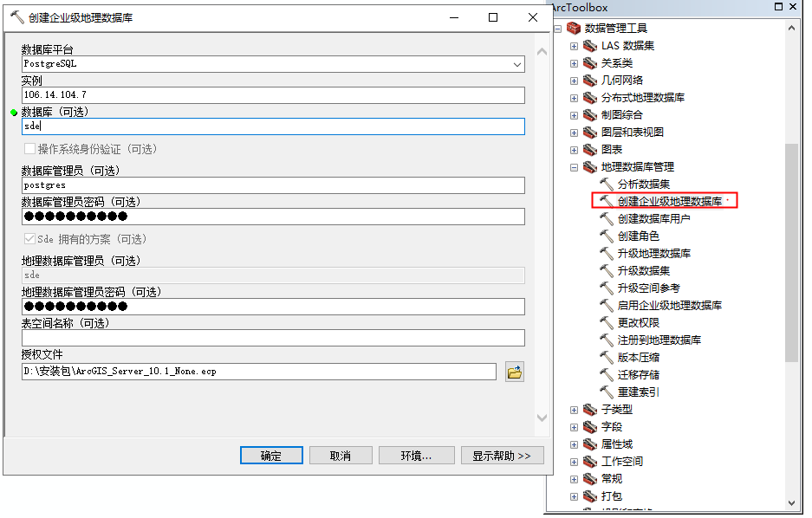Click hammer icon of 分析数据集 tool

tap(607, 185)
